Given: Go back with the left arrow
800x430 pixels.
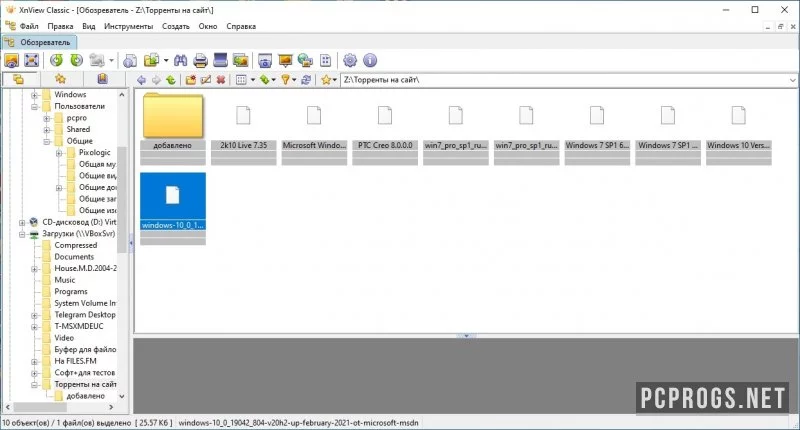Looking at the screenshot, I should pos(141,80).
